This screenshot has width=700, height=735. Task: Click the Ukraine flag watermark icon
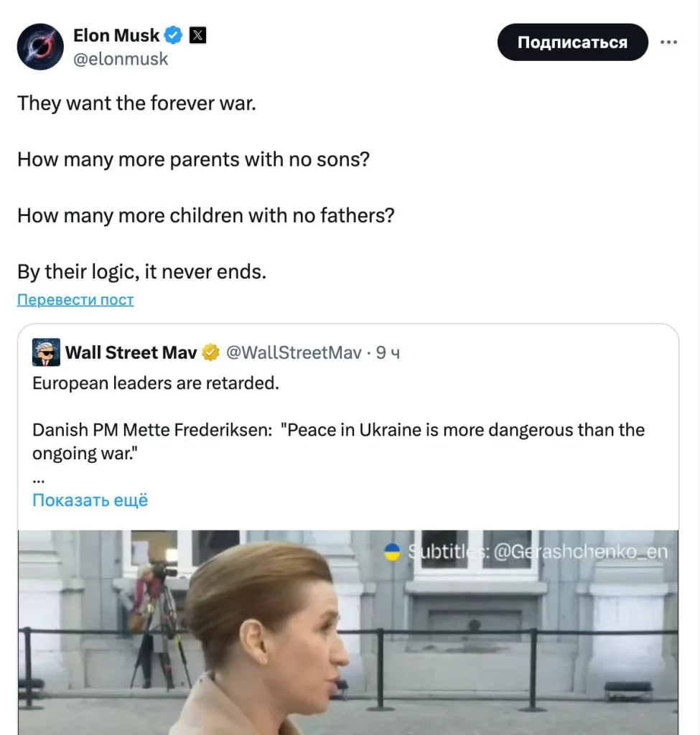pyautogui.click(x=392, y=552)
